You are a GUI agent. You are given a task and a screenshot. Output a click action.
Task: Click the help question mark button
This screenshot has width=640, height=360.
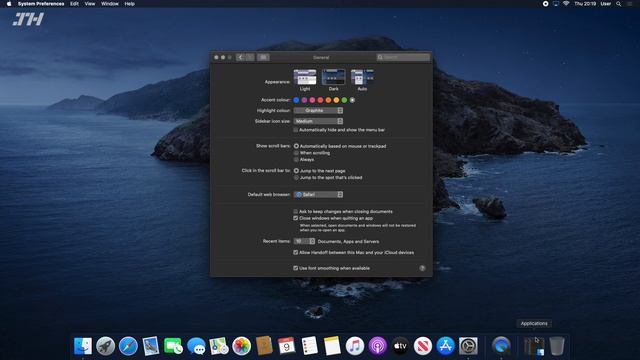(x=422, y=268)
